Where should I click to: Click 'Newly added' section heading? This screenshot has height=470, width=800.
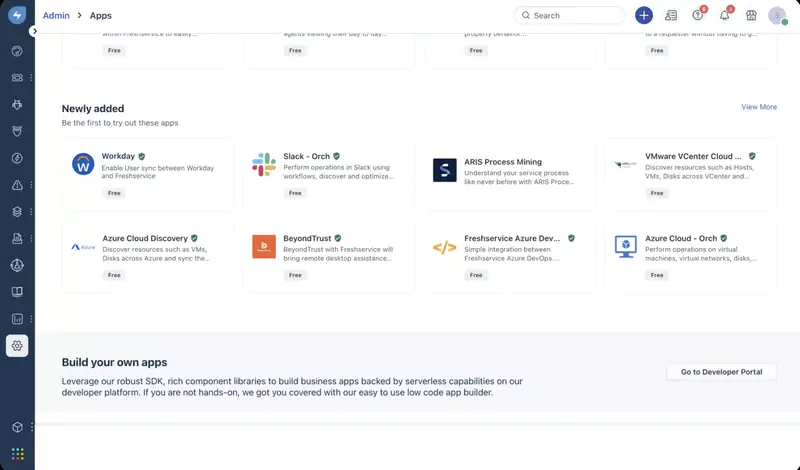93,109
